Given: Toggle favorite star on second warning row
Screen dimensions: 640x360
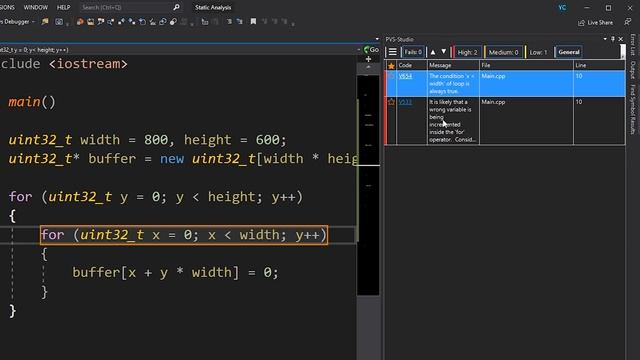Looking at the screenshot, I should 391,102.
